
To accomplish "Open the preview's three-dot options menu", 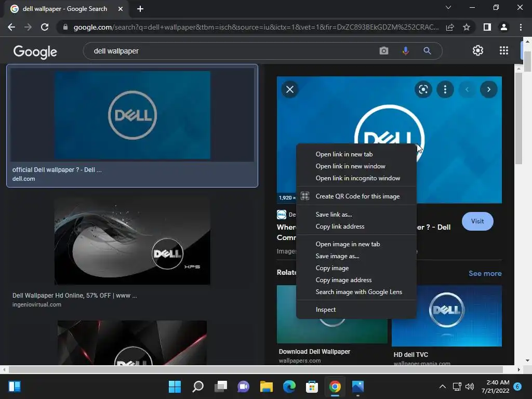I will (x=445, y=89).
